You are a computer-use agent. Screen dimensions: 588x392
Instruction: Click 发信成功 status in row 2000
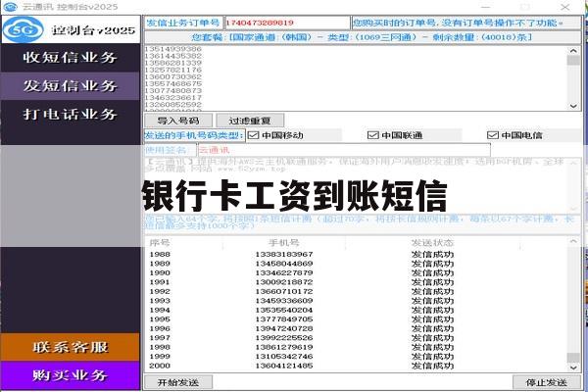click(432, 366)
